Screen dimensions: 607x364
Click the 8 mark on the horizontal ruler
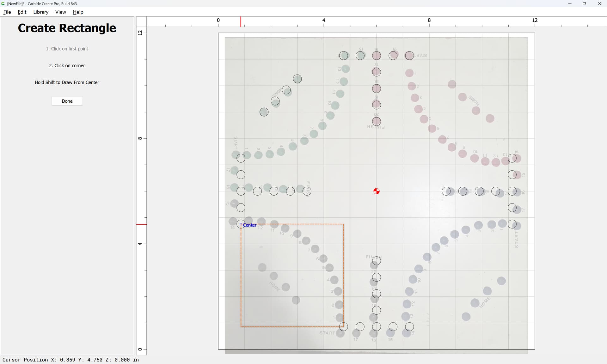click(x=429, y=20)
